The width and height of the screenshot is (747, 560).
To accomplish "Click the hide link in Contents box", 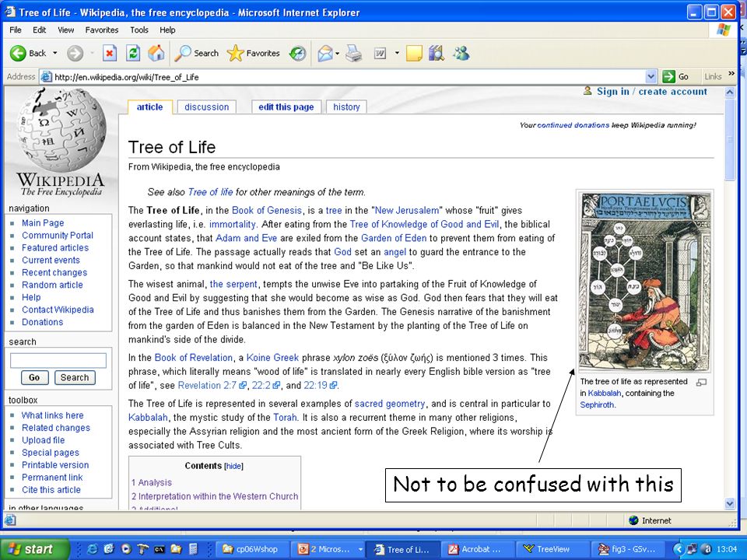I will 234,466.
